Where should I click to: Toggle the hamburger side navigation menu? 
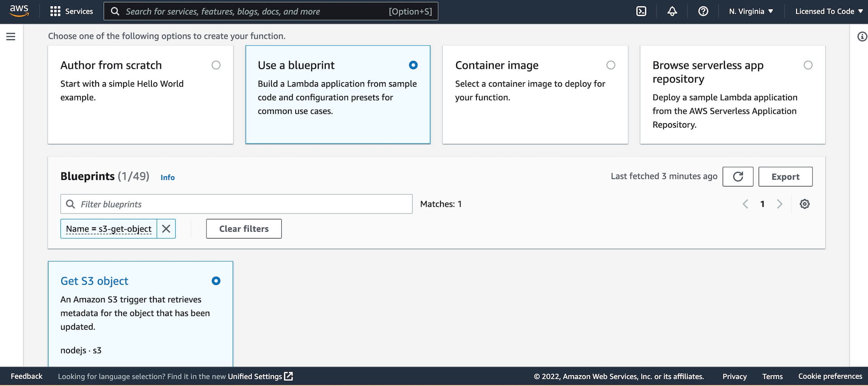(11, 37)
